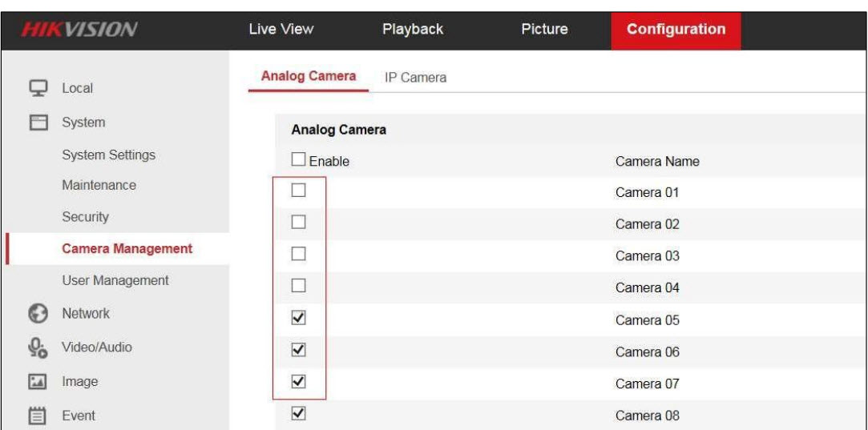Enable the Camera 01 checkbox
The width and height of the screenshot is (868, 430).
tap(298, 191)
